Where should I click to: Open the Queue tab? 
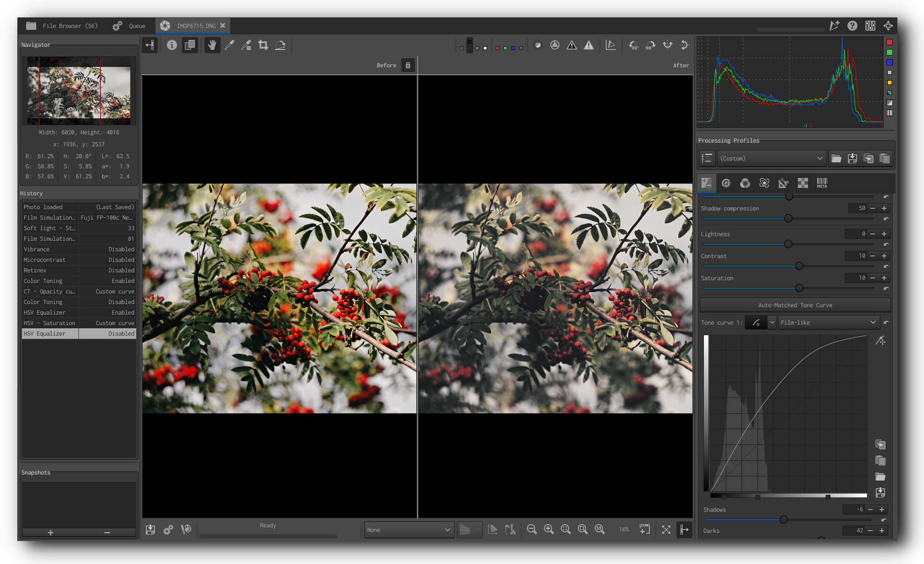(x=129, y=26)
